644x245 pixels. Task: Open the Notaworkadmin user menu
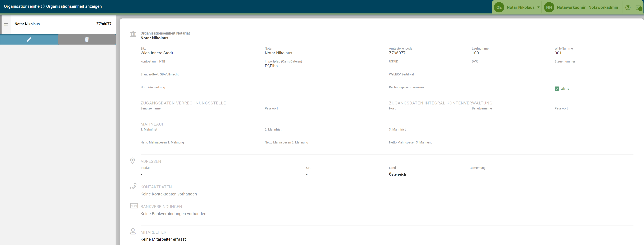click(x=587, y=7)
